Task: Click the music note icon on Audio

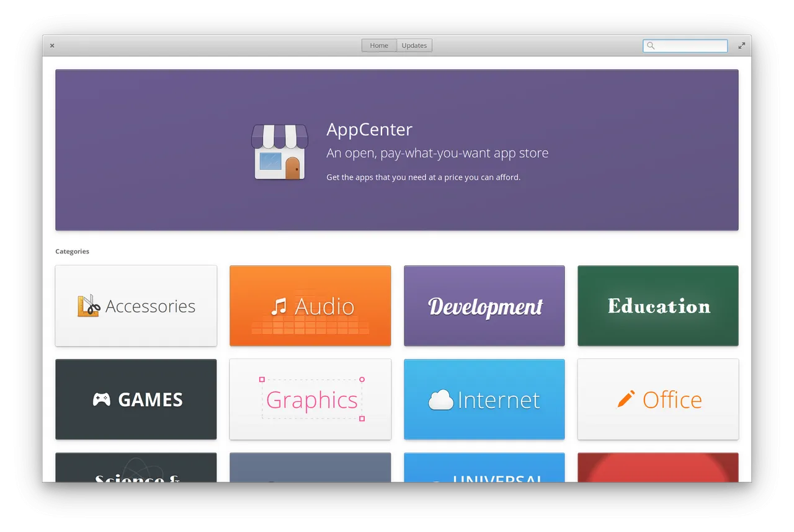Action: coord(279,306)
